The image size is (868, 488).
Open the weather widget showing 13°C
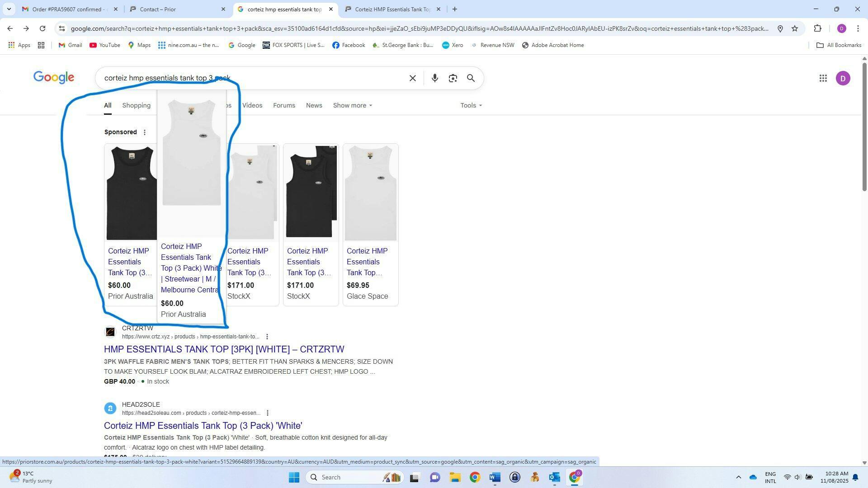click(x=31, y=477)
